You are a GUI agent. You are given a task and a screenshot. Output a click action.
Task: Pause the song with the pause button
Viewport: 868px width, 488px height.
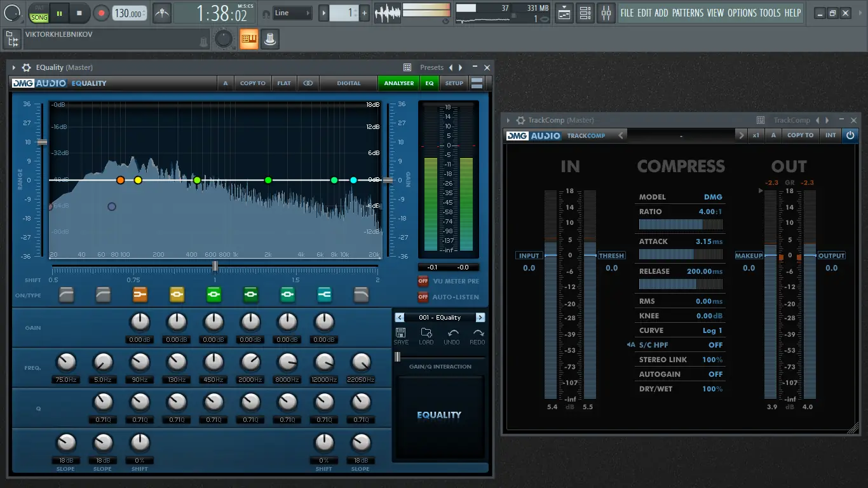(x=59, y=13)
